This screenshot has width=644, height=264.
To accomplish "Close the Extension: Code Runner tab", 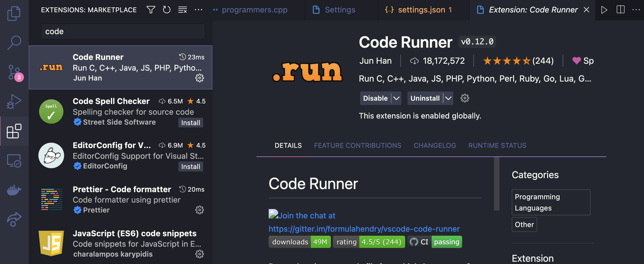I will 587,10.
